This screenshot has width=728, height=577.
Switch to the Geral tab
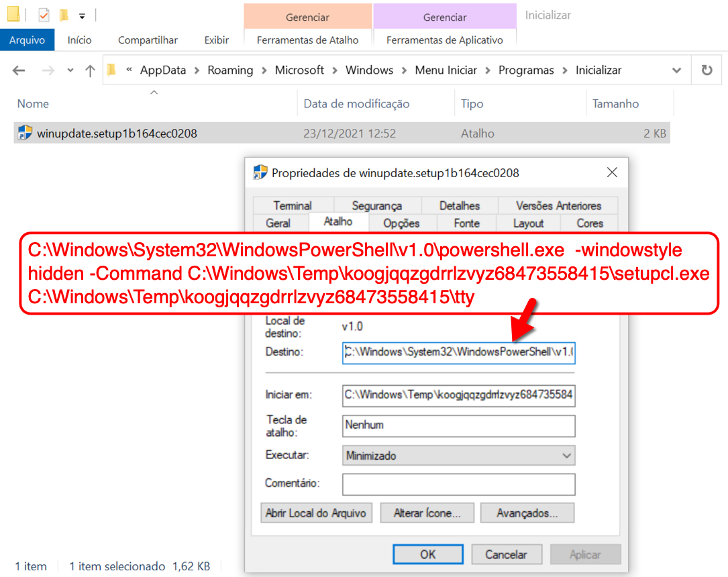tap(278, 223)
